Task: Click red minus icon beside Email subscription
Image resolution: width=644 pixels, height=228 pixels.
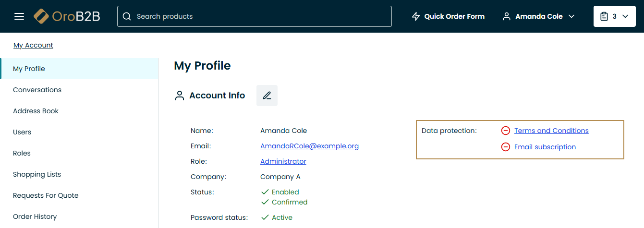Action: [x=506, y=147]
